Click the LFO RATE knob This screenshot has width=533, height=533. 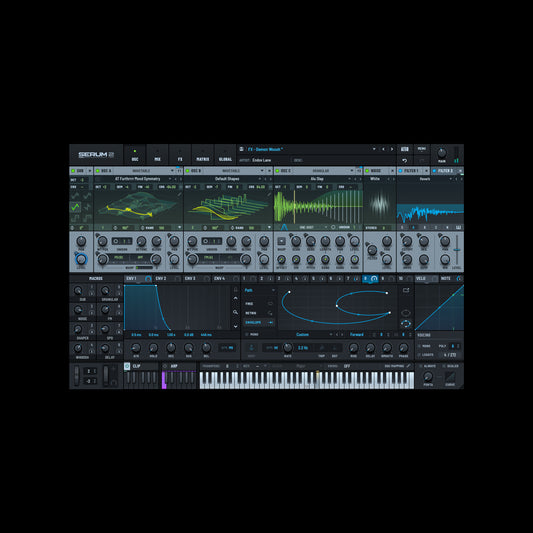pyautogui.click(x=288, y=347)
